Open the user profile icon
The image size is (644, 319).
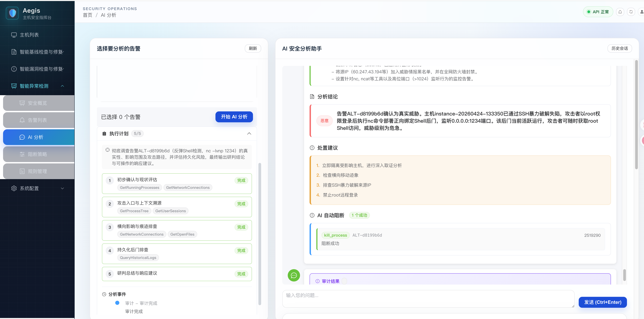click(641, 12)
